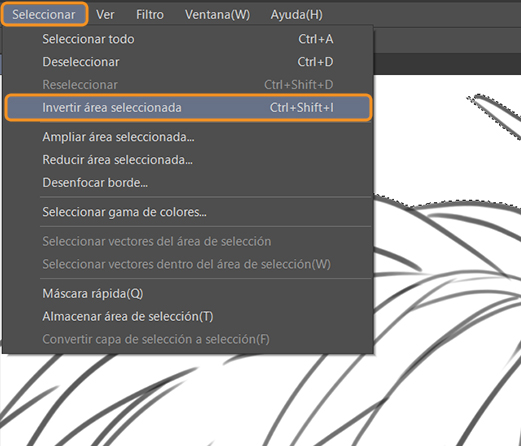Screen dimensions: 521x446
Task: Choose Deseleccionar from the menu
Action: click(x=188, y=62)
